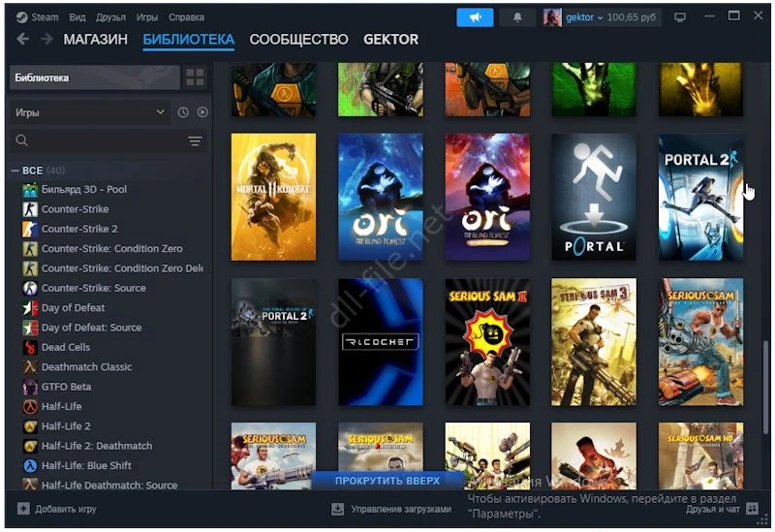775x532 pixels.
Task: Open the Справка menu
Action: (x=186, y=17)
